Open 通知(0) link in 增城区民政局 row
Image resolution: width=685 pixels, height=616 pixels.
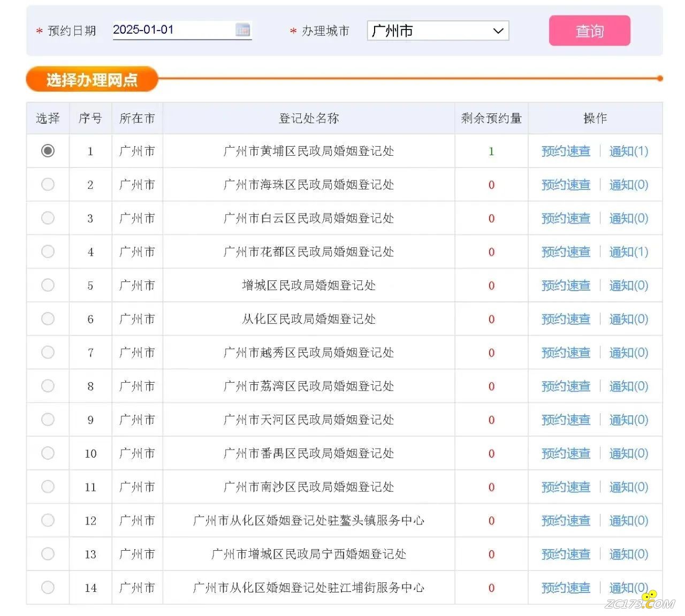(x=629, y=286)
